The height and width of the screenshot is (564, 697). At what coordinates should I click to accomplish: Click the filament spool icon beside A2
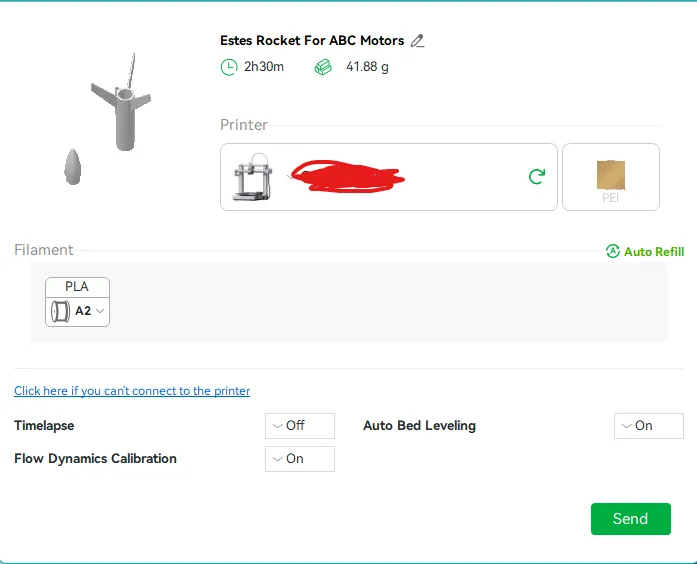pyautogui.click(x=60, y=311)
